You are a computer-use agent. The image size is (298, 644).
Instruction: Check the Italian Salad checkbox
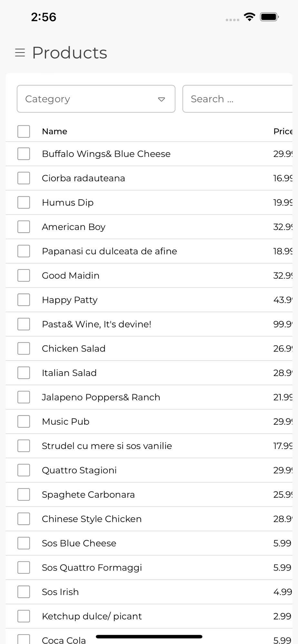(x=24, y=373)
